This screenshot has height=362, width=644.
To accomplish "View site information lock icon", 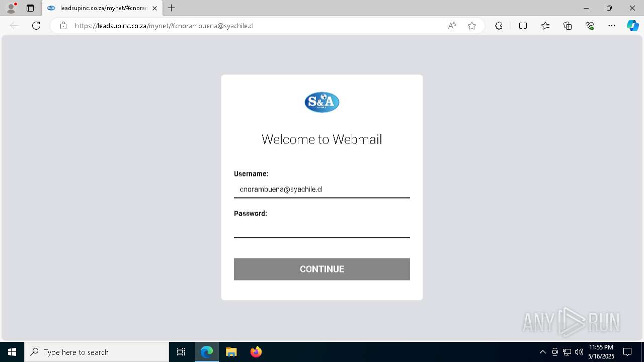I will click(63, 26).
